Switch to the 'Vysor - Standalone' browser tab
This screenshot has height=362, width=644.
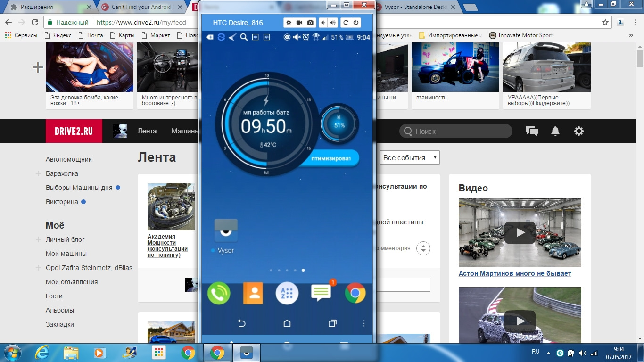click(415, 7)
